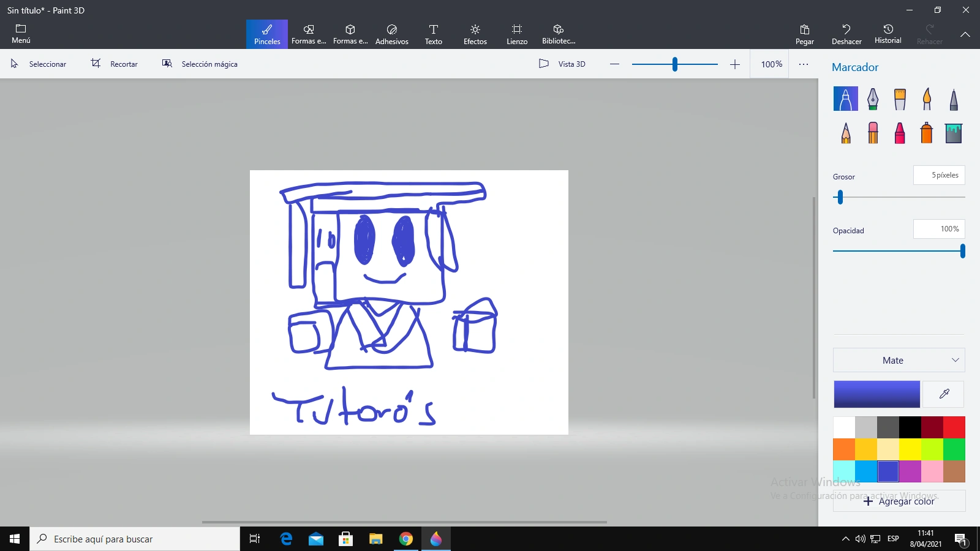Click the Deshacer (undo) button
Viewport: 980px width, 551px height.
click(x=846, y=34)
